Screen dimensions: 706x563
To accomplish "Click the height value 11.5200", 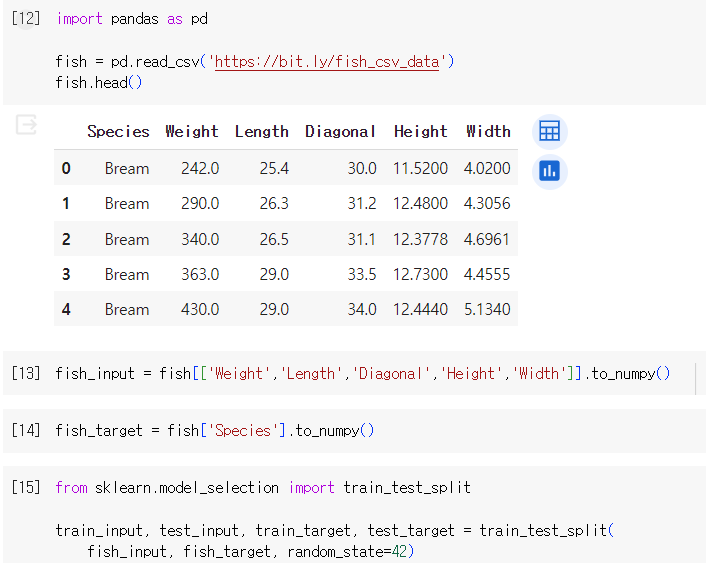I will coord(421,168).
